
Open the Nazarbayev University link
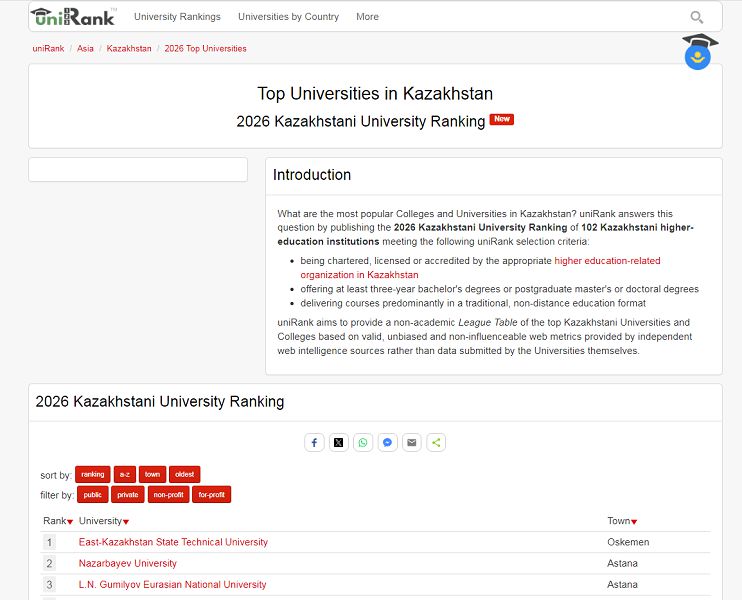[128, 563]
